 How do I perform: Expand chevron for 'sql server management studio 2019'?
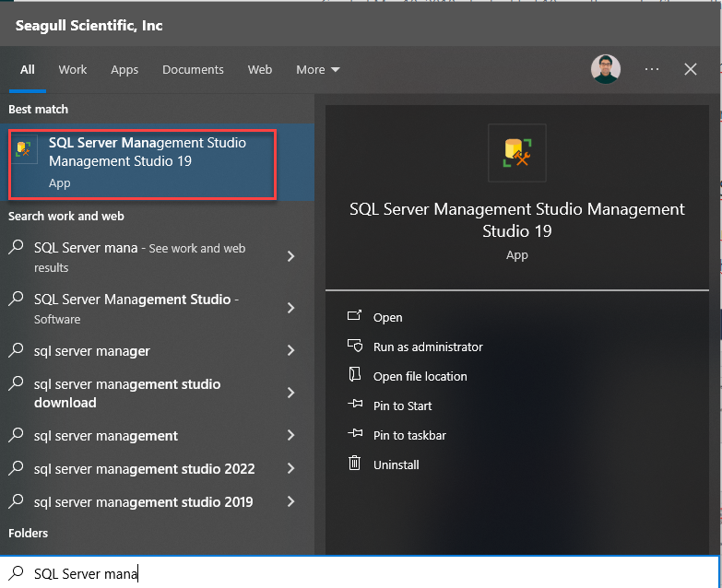291,501
